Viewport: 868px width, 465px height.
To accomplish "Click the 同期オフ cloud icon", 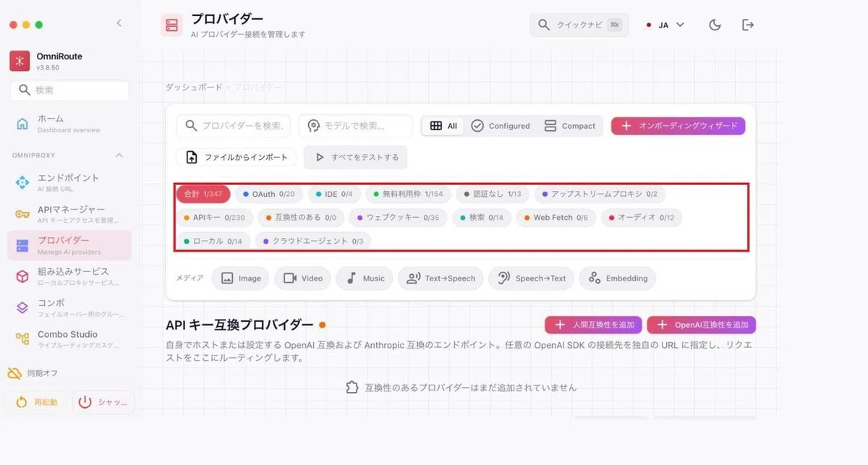I will pyautogui.click(x=14, y=373).
